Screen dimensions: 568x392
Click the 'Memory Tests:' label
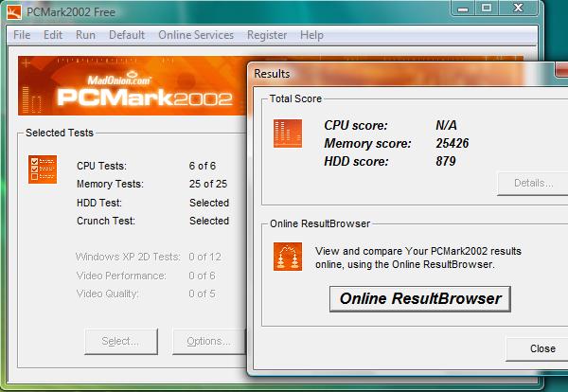point(110,184)
